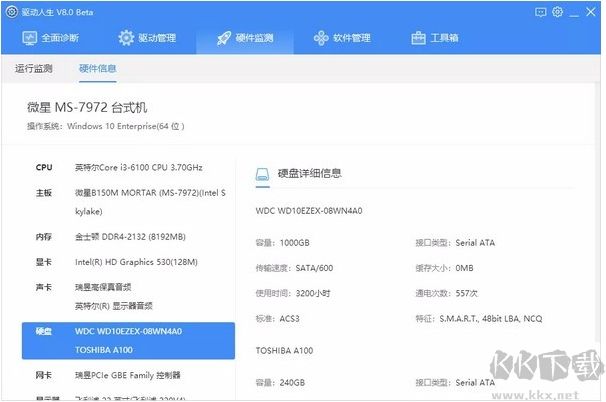606x402 pixels.
Task: Select the 硬件信息 sub-tab
Action: coord(97,69)
